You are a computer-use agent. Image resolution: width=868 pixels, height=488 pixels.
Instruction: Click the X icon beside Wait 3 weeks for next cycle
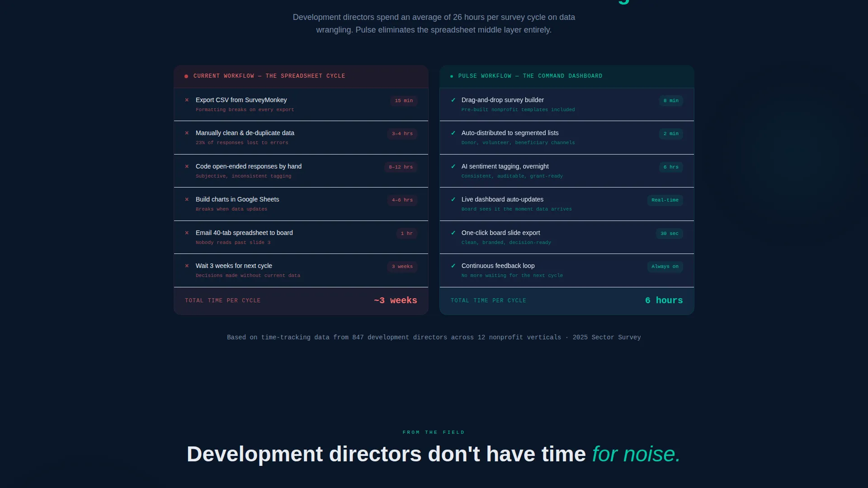[x=187, y=266]
